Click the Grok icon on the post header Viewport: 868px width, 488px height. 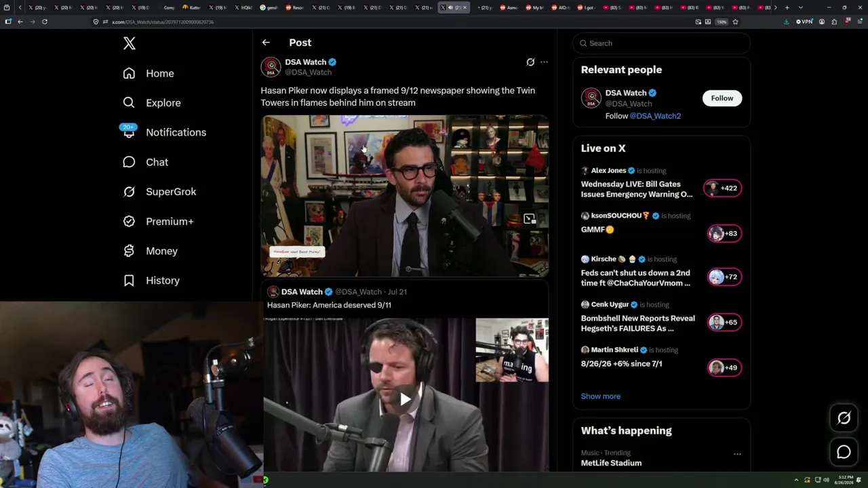click(530, 62)
